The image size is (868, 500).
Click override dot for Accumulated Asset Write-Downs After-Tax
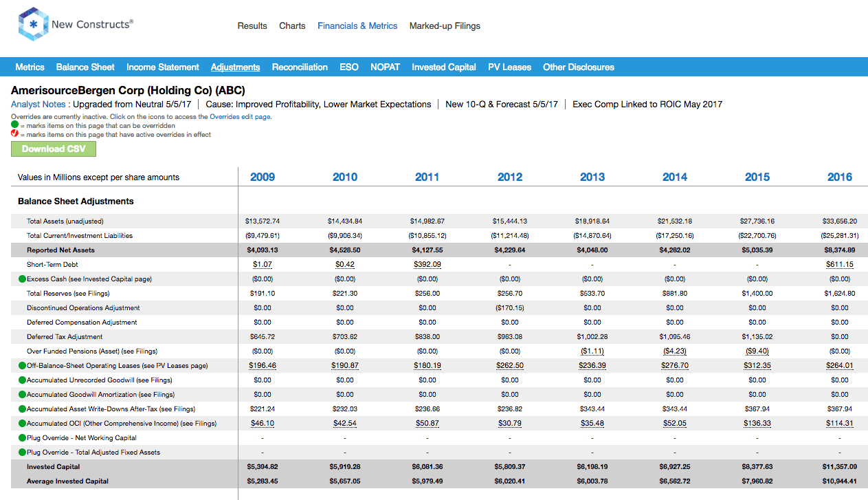tap(22, 409)
